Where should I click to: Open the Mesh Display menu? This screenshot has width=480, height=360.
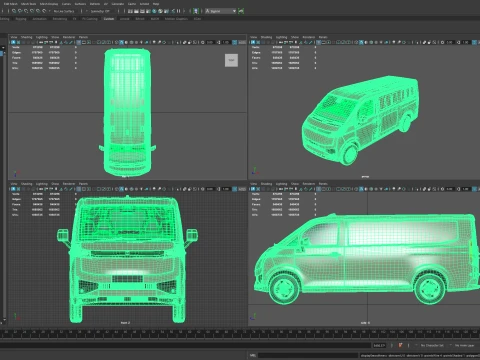click(49, 4)
